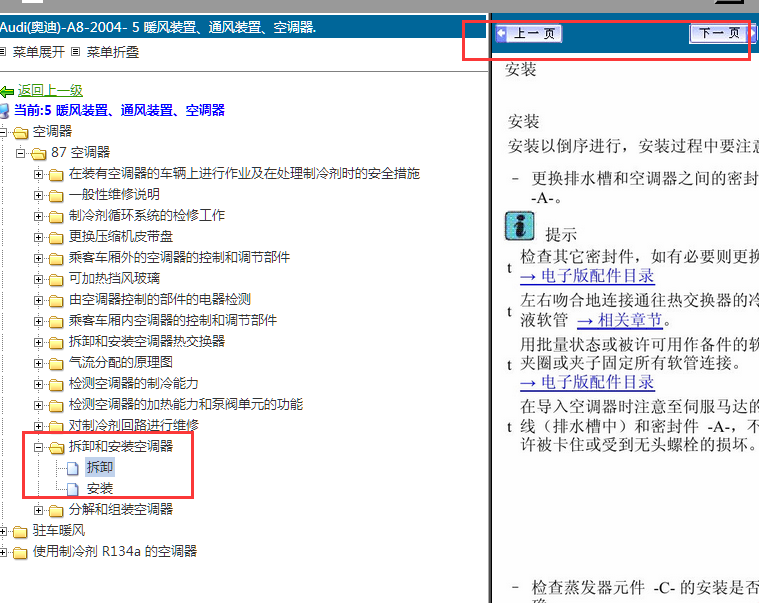Click page icon next to 安装

[73, 489]
